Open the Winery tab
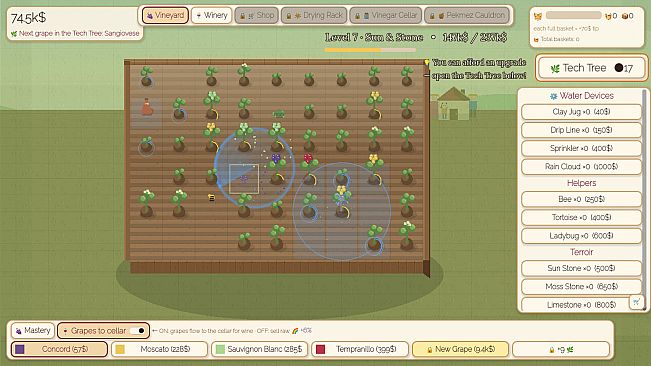 212,15
